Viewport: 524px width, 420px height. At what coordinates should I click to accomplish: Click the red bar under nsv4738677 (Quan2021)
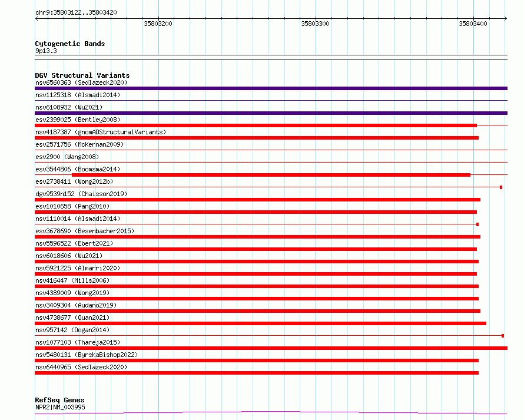click(x=260, y=323)
